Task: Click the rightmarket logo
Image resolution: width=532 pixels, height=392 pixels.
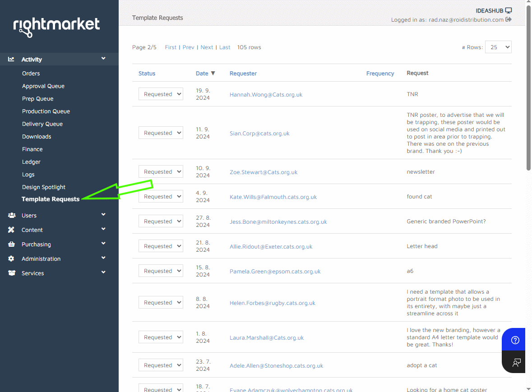Action: pyautogui.click(x=56, y=27)
